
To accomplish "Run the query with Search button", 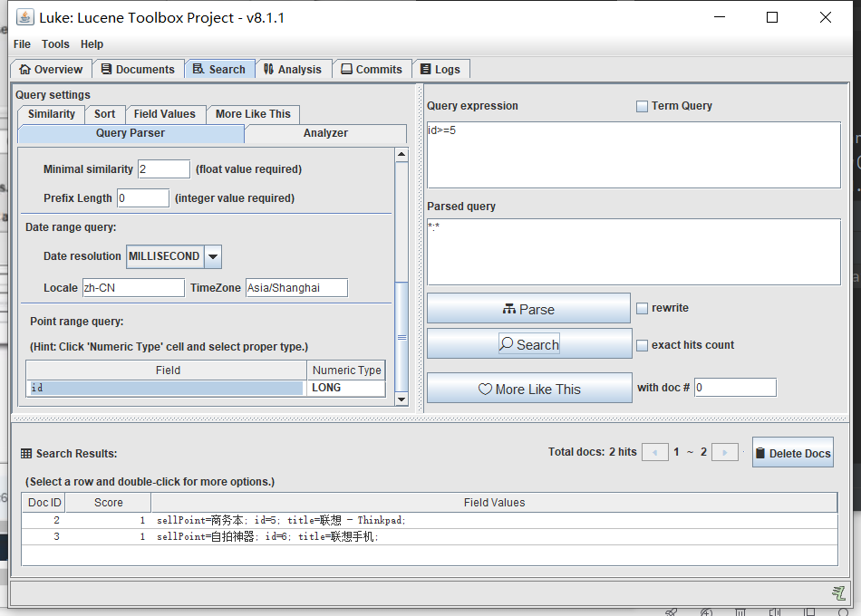I will [529, 344].
